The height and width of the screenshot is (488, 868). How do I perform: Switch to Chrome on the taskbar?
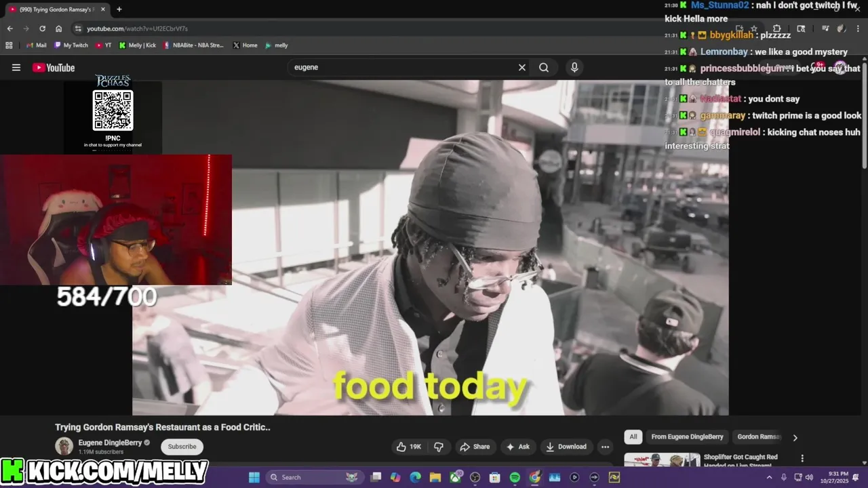click(x=535, y=477)
